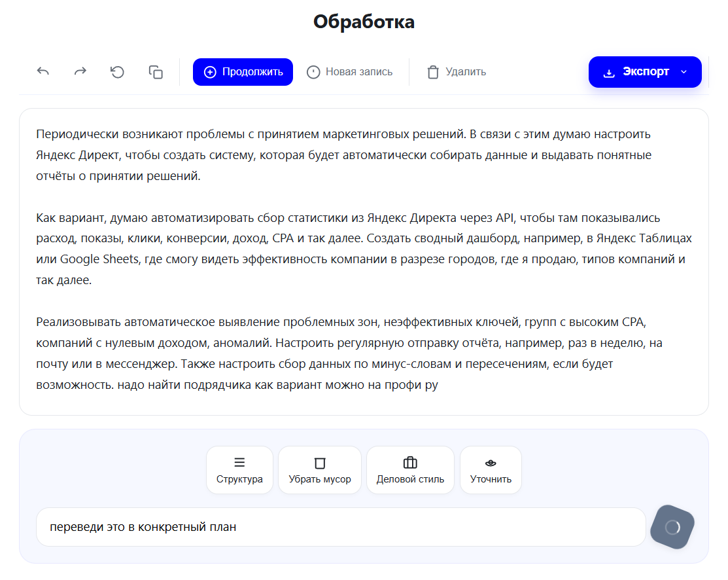Click the Экспорт button
The image size is (728, 580).
pyautogui.click(x=645, y=72)
